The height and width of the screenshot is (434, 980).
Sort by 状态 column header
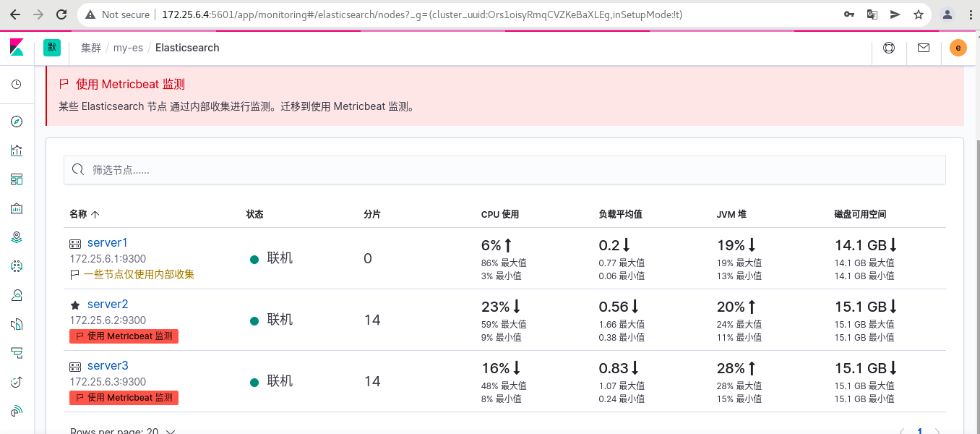(254, 214)
